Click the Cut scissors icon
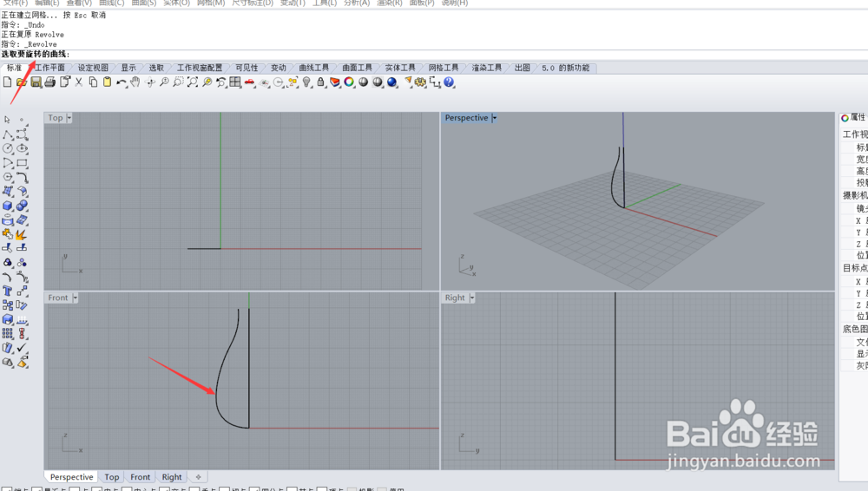This screenshot has width=868, height=491. tap(79, 82)
